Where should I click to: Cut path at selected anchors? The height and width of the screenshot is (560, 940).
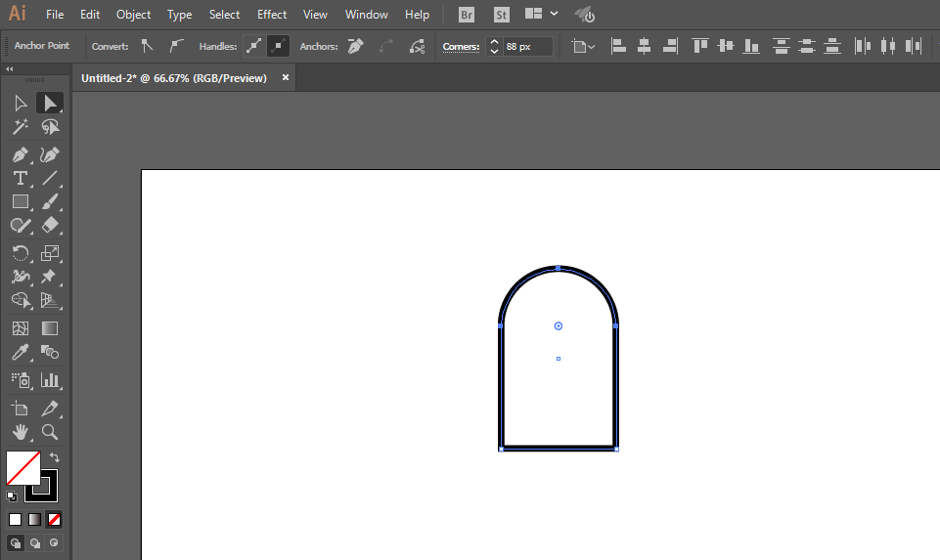tap(417, 46)
